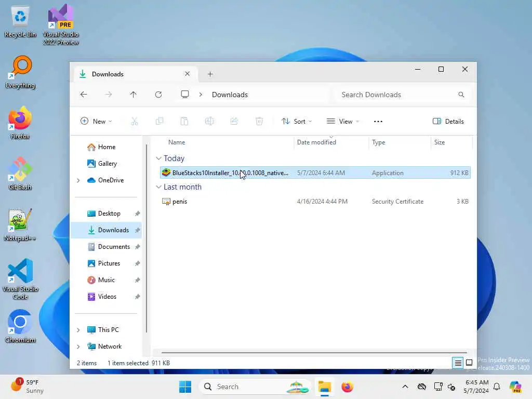This screenshot has height=399, width=532.
Task: Click the Copy icon in toolbar
Action: click(159, 121)
